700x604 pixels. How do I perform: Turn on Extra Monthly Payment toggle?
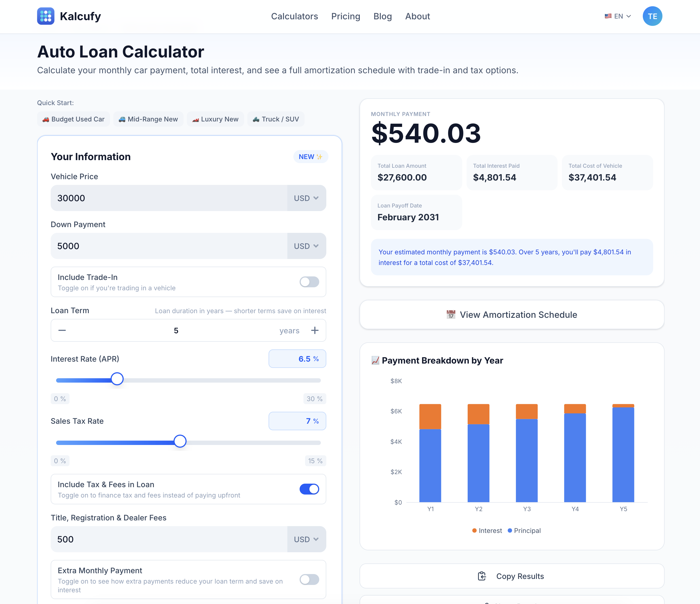tap(309, 580)
